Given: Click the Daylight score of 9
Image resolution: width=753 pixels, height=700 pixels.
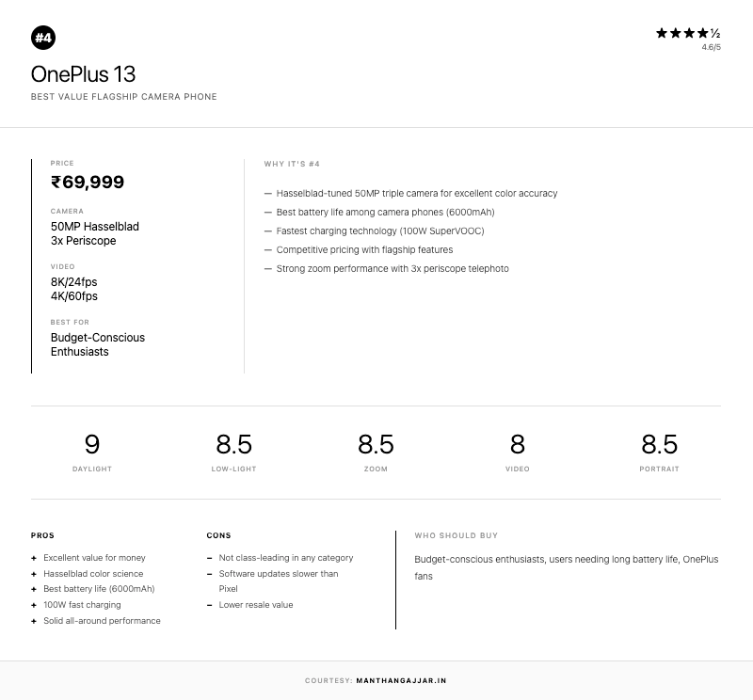Looking at the screenshot, I should 92,444.
